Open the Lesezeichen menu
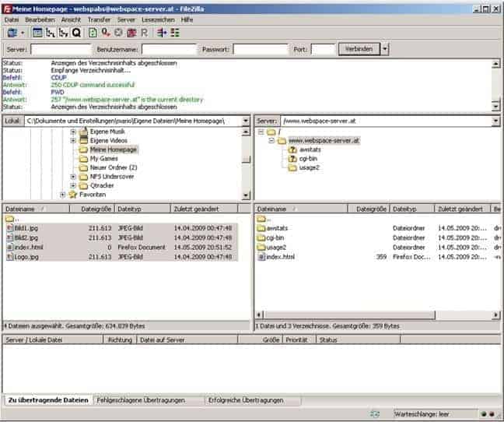 [x=158, y=19]
